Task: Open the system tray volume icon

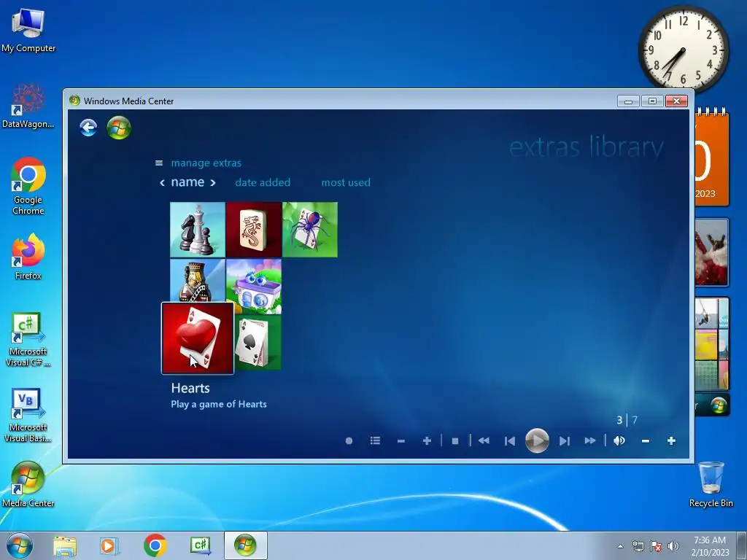Action: [x=673, y=546]
